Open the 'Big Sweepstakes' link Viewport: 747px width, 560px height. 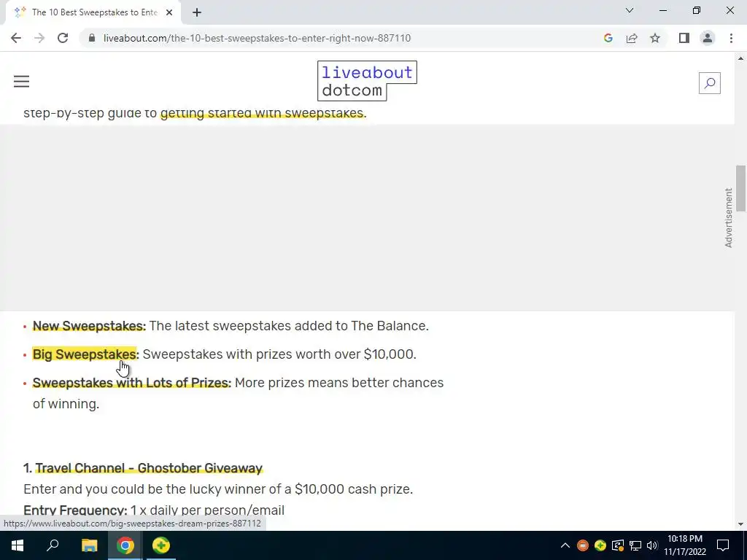coord(85,354)
